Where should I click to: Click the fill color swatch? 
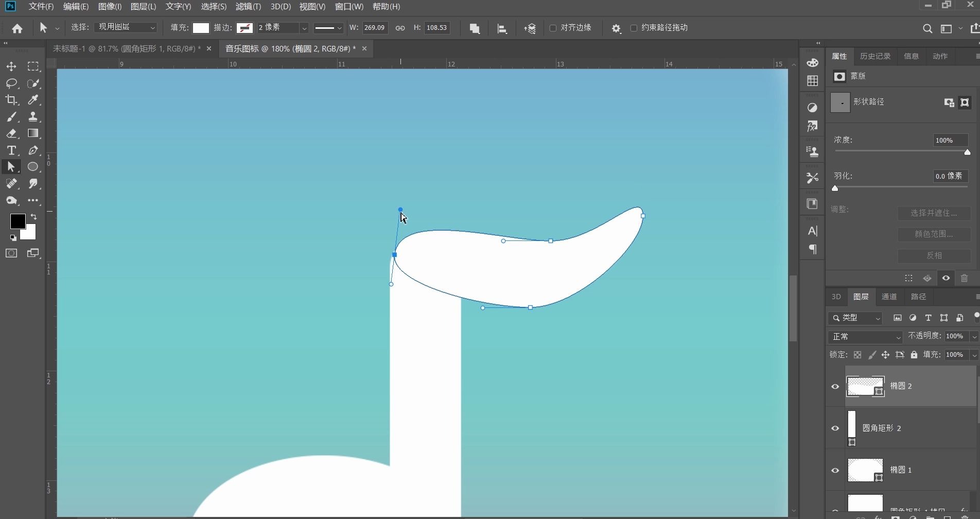tap(201, 28)
